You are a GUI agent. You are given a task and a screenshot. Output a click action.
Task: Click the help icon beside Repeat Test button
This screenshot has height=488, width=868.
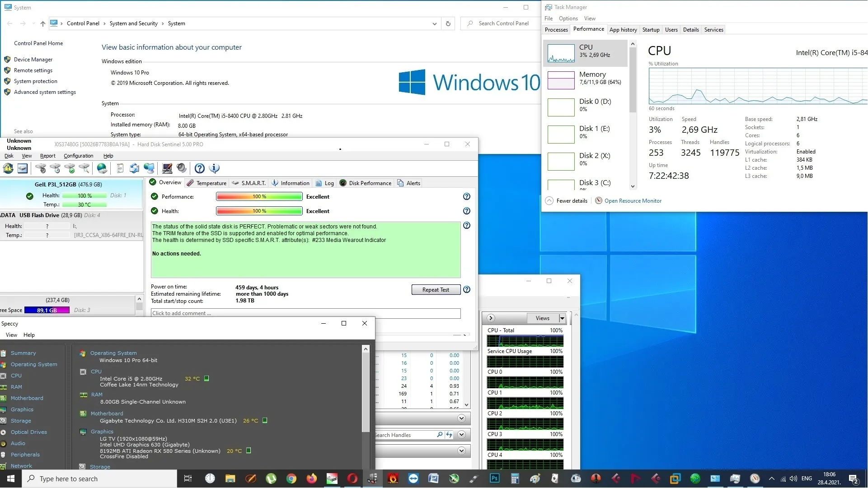(x=467, y=290)
